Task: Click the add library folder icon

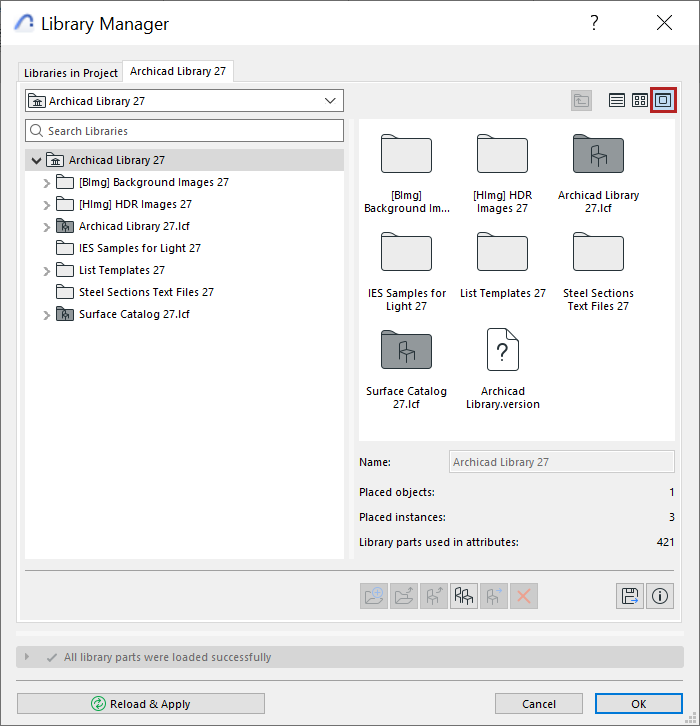Action: 374,596
